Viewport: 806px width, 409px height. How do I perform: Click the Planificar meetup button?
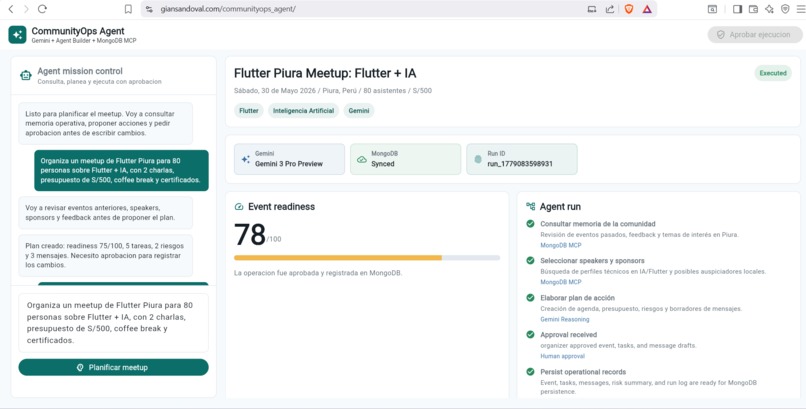point(114,367)
